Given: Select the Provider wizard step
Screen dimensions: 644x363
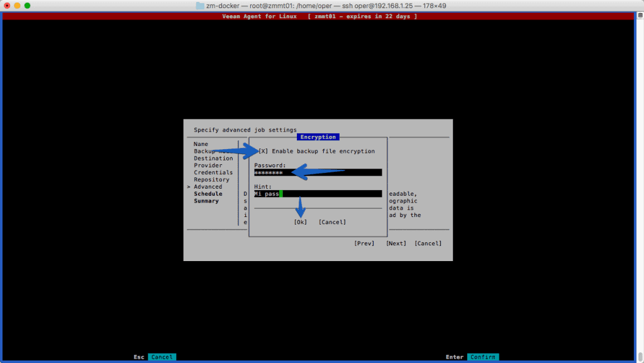Looking at the screenshot, I should (x=208, y=165).
